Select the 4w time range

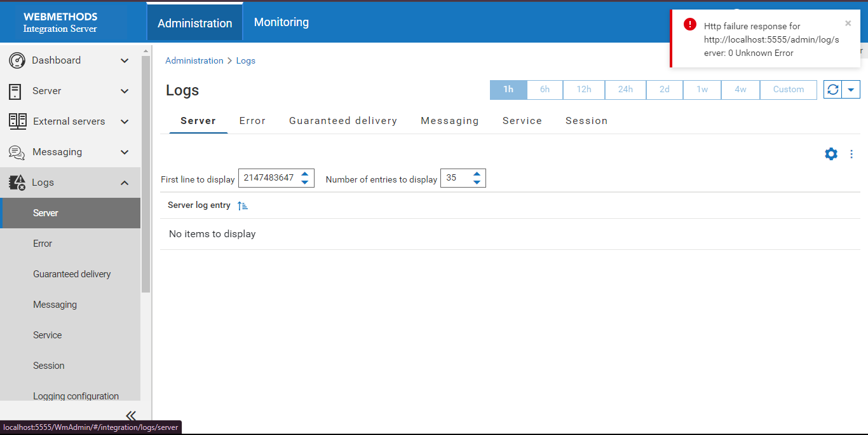click(x=740, y=90)
